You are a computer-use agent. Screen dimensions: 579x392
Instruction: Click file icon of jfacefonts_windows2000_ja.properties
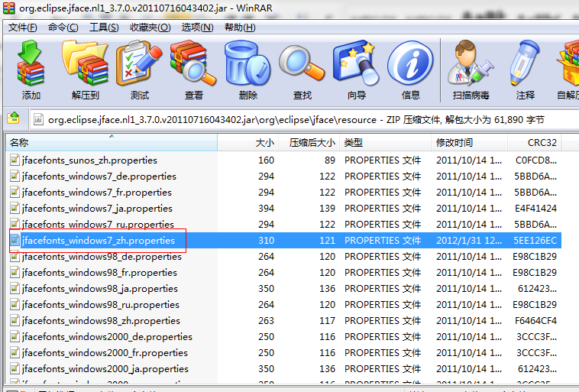click(x=15, y=369)
